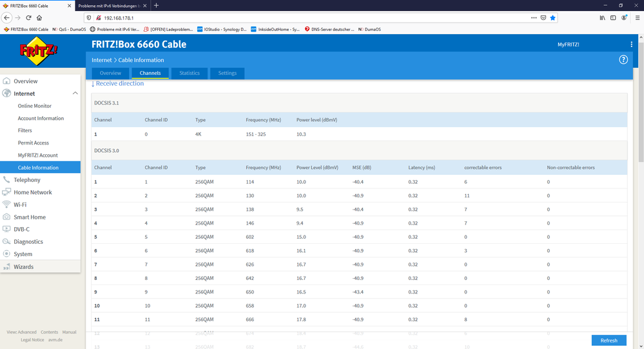Select Online Monitor submenu item

[x=35, y=106]
